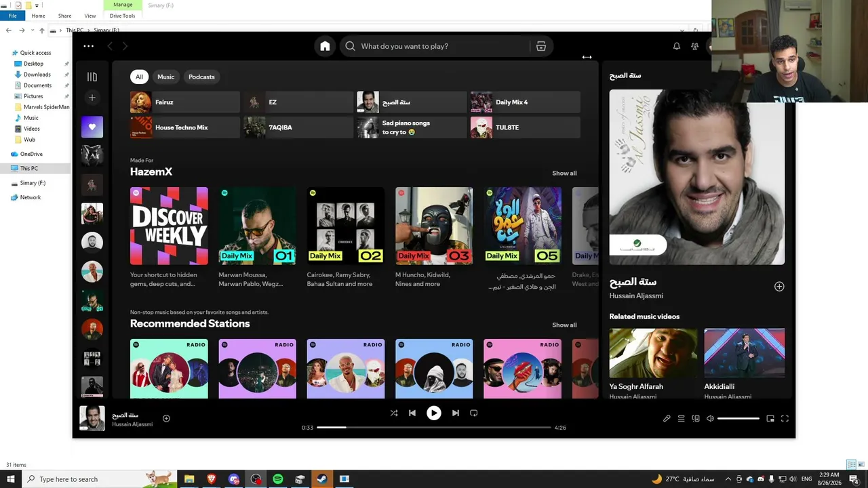Collapse Your Library sidebar icon
Image resolution: width=868 pixels, height=488 pixels.
(92, 77)
